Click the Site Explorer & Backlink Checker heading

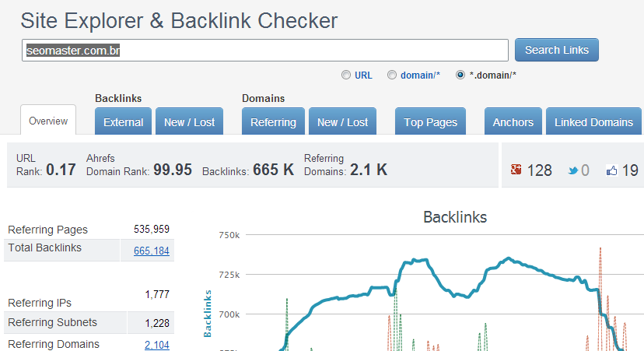[179, 20]
